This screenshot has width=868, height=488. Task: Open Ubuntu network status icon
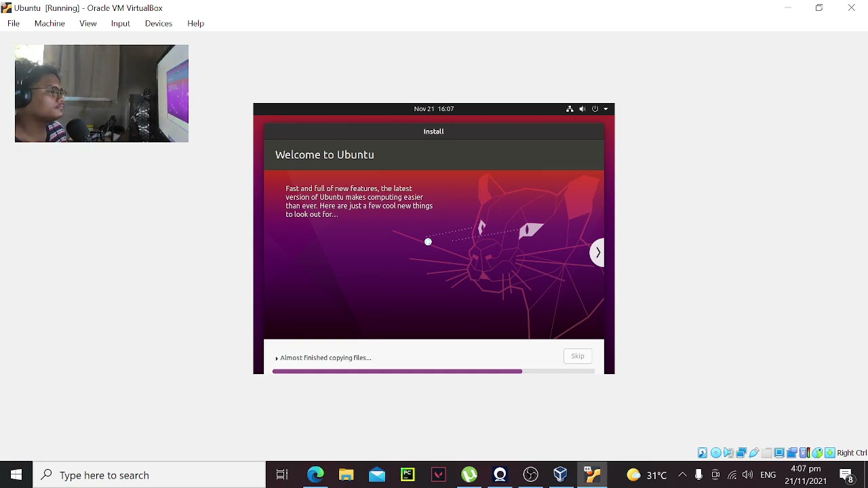coord(570,108)
